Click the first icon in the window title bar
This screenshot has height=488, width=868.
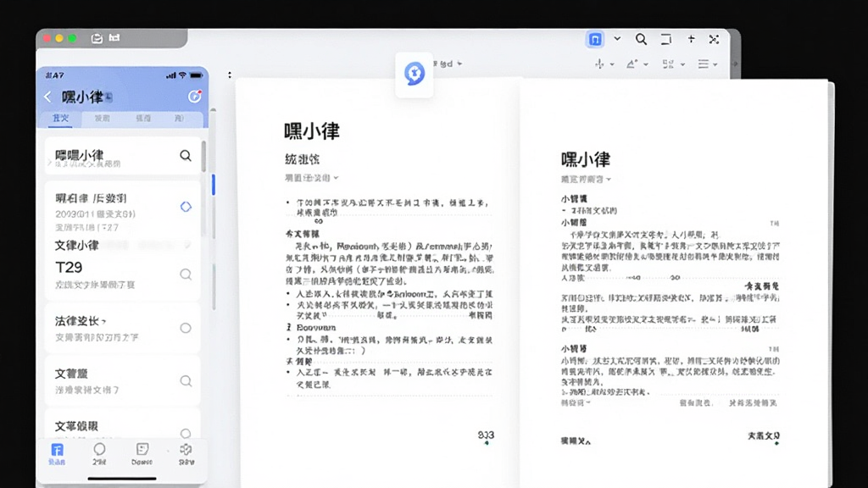[97, 38]
